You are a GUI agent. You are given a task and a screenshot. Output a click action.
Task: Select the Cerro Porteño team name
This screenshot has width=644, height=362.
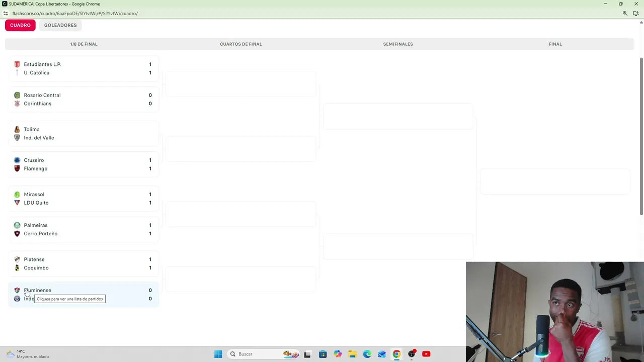click(41, 234)
